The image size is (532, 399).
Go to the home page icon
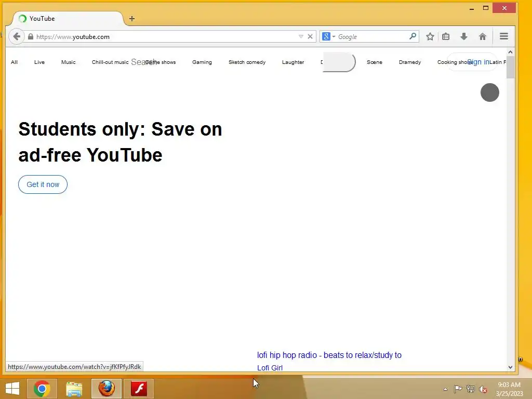coord(483,37)
